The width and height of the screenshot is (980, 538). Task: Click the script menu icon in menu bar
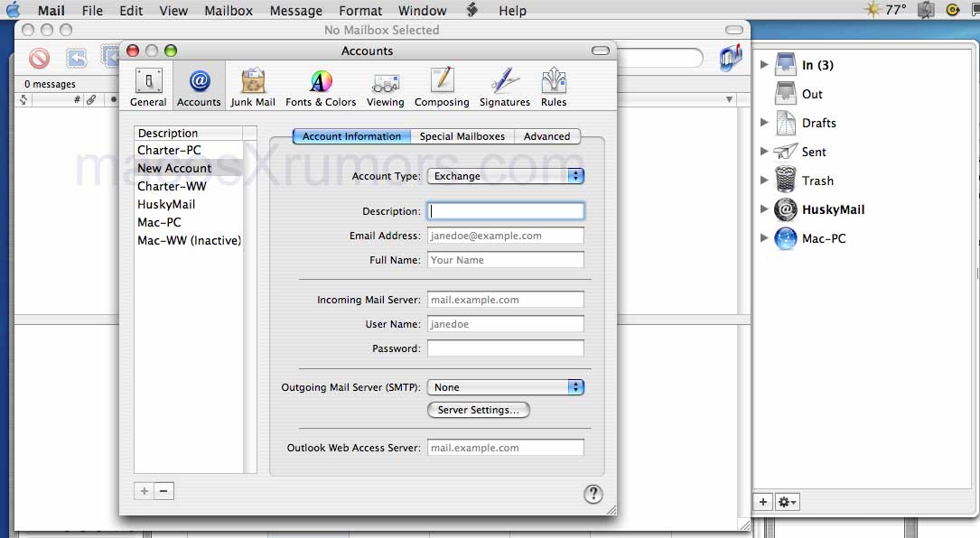(x=472, y=10)
